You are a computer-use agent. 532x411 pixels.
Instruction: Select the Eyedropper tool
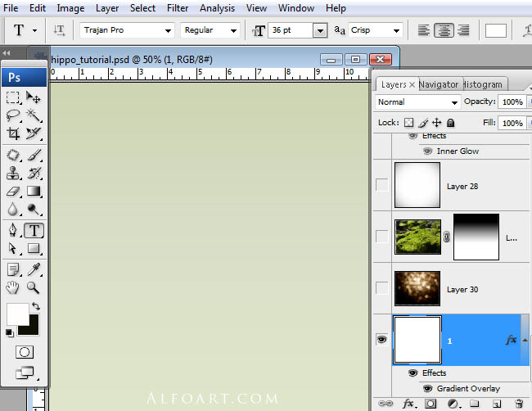[x=34, y=269]
